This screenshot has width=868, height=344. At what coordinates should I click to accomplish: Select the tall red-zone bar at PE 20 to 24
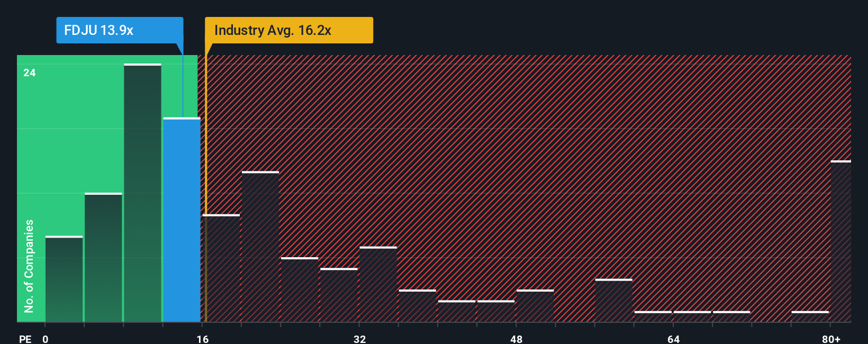[x=260, y=247]
